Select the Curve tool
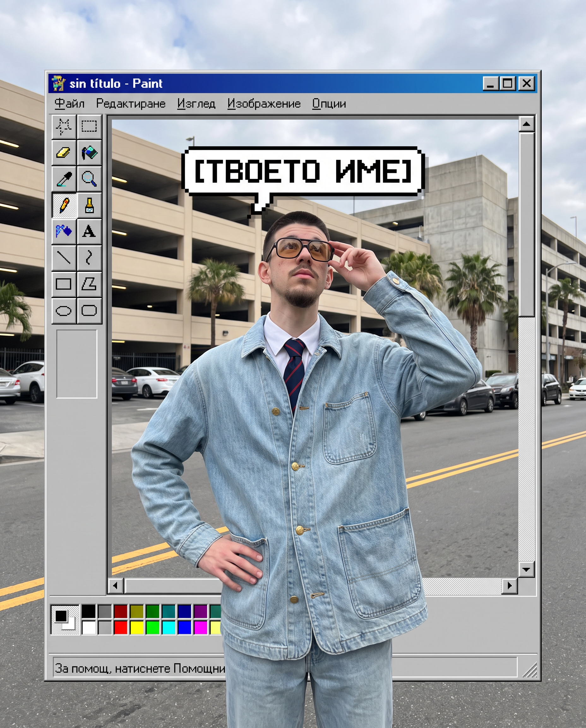 (x=89, y=258)
